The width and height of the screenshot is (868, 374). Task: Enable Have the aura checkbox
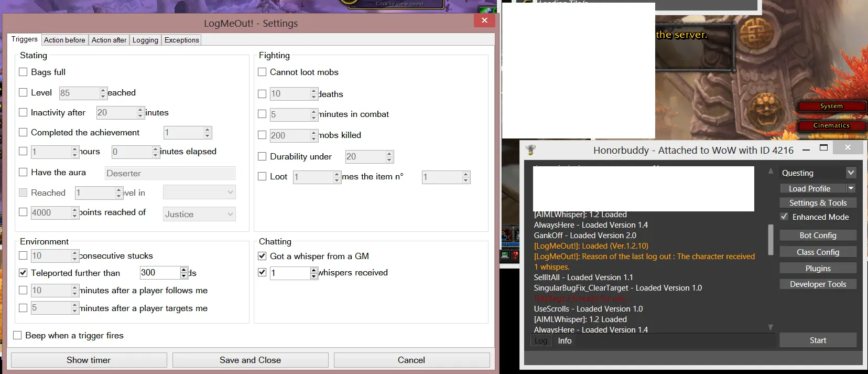[x=23, y=172]
